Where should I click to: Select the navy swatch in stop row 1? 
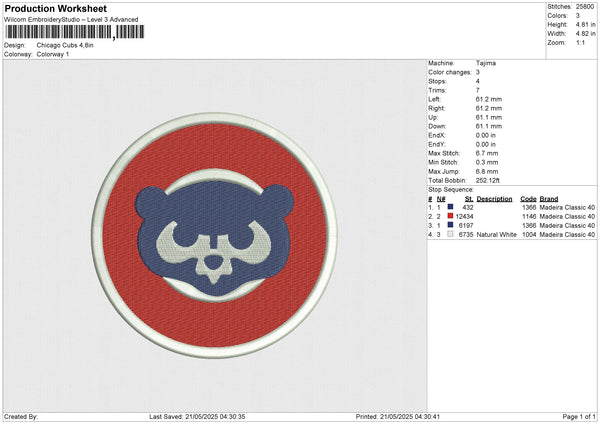pyautogui.click(x=450, y=207)
